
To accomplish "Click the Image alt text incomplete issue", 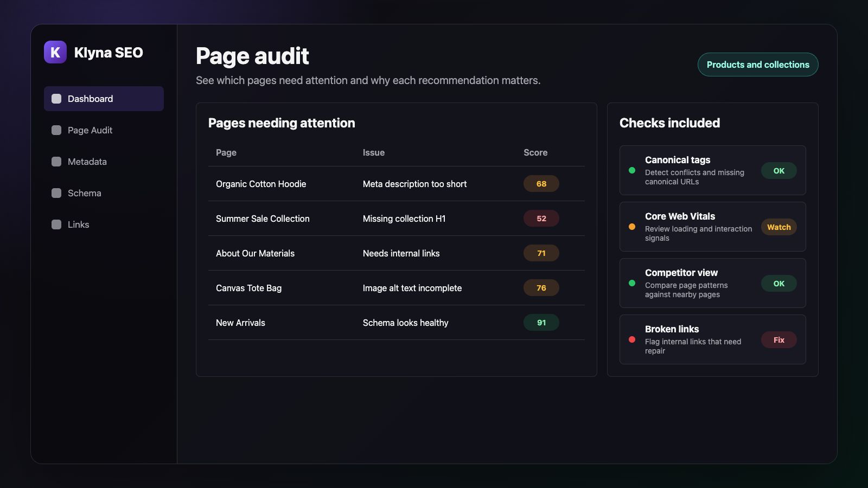I will (x=412, y=288).
